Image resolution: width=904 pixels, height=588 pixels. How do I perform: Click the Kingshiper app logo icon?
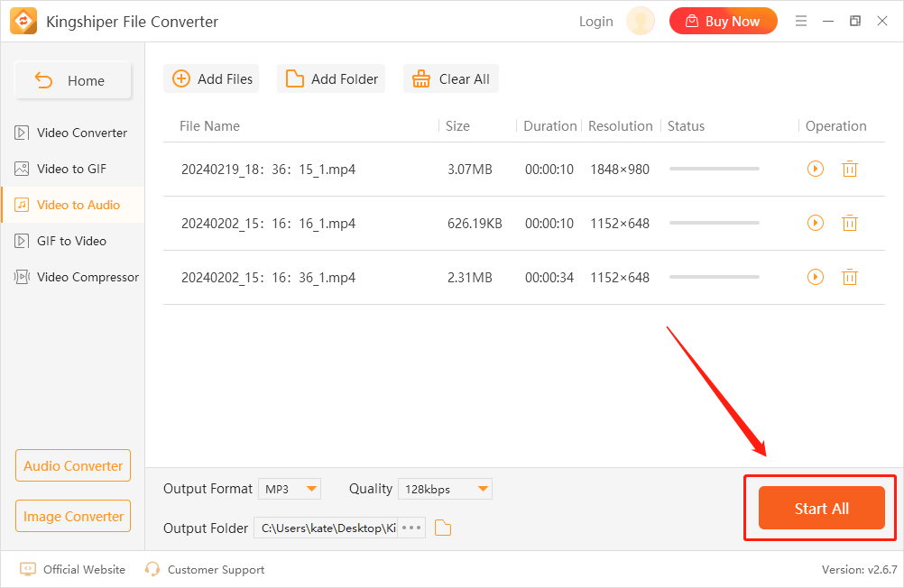point(23,22)
